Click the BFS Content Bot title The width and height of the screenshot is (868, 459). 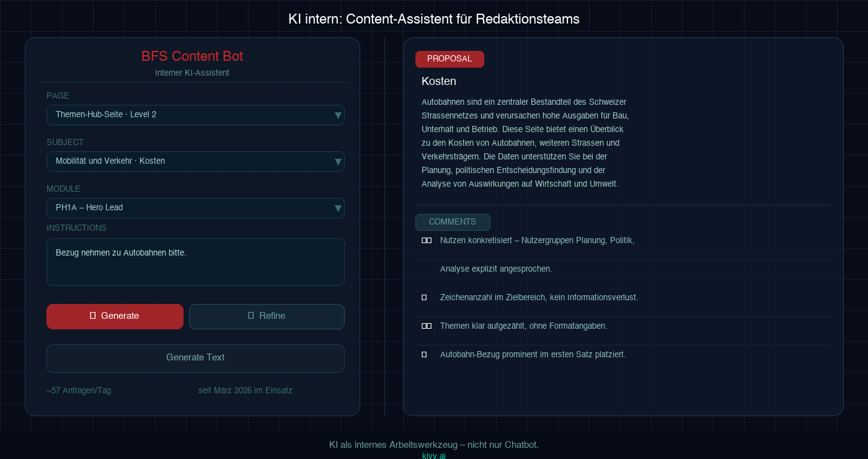tap(192, 56)
